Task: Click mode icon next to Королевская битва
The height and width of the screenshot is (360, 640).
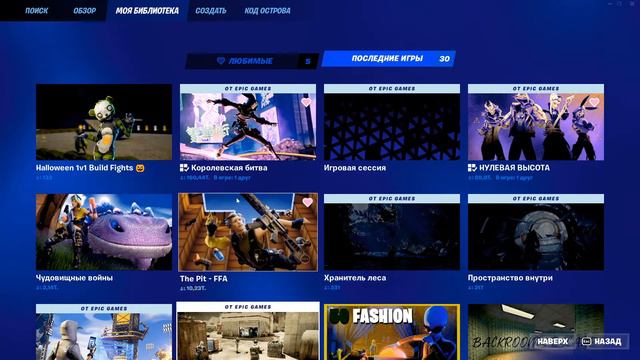Action: tap(184, 168)
